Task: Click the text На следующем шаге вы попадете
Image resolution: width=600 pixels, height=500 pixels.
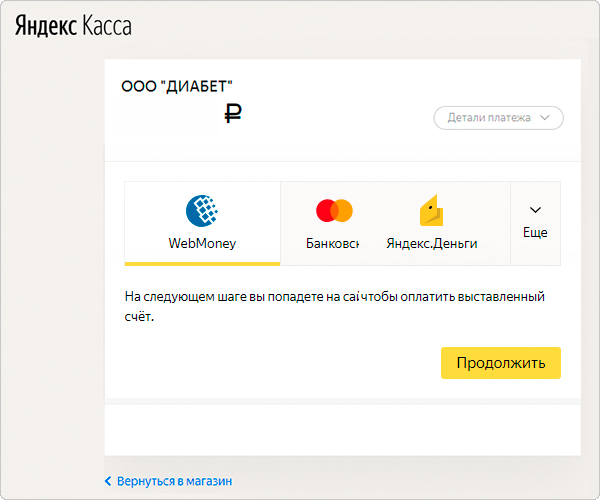Action: 224,296
